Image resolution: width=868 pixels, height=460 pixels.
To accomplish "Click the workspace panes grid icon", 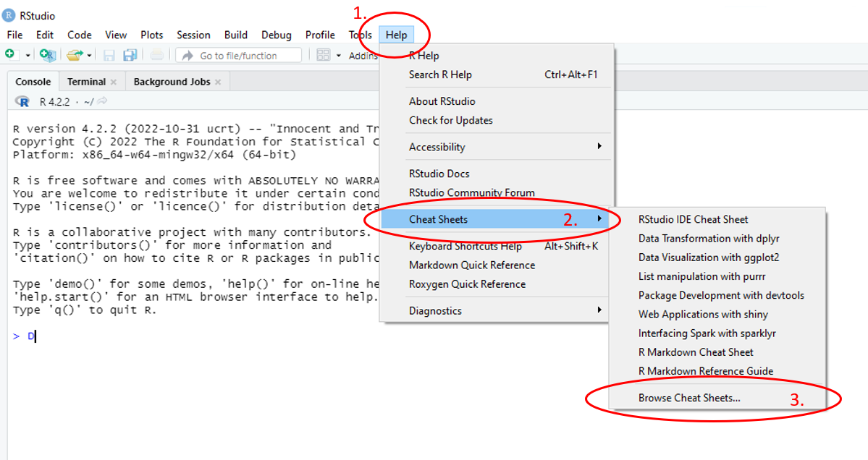I will (x=324, y=55).
